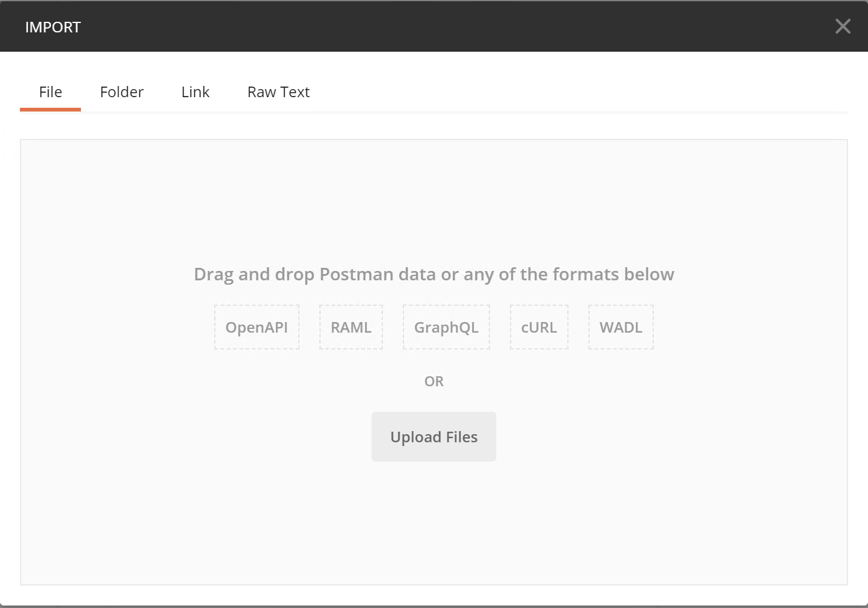Screen dimensions: 868x608
Task: Click the drag and drop area
Action: pyautogui.click(x=433, y=206)
